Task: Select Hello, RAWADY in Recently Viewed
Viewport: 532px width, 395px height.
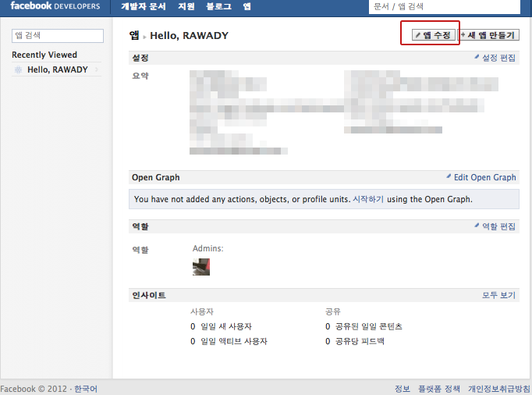Action: (x=58, y=69)
